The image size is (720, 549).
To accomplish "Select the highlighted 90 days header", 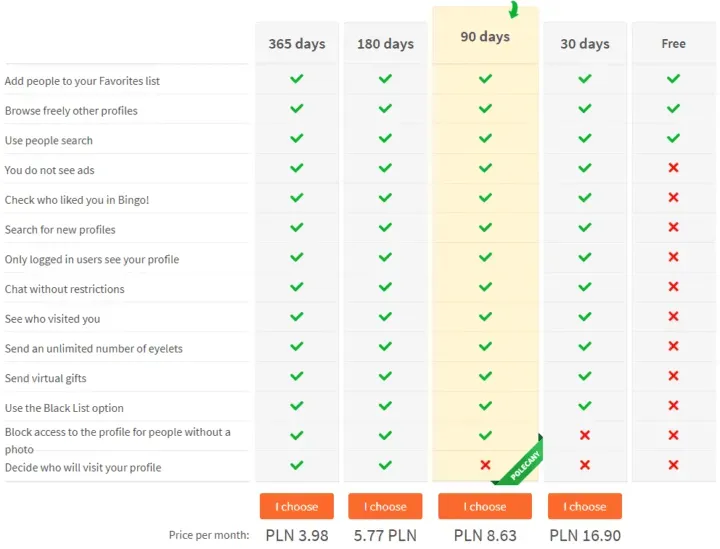I will point(485,37).
